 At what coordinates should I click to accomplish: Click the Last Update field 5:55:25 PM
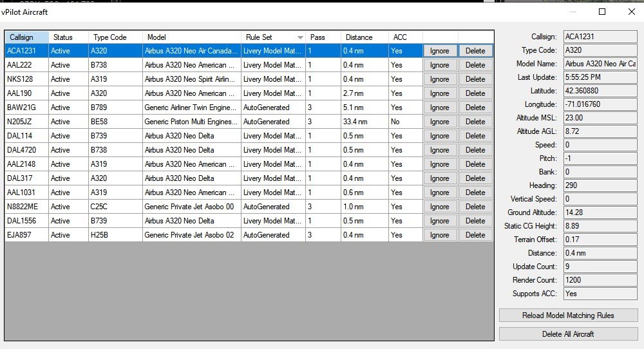tap(600, 77)
